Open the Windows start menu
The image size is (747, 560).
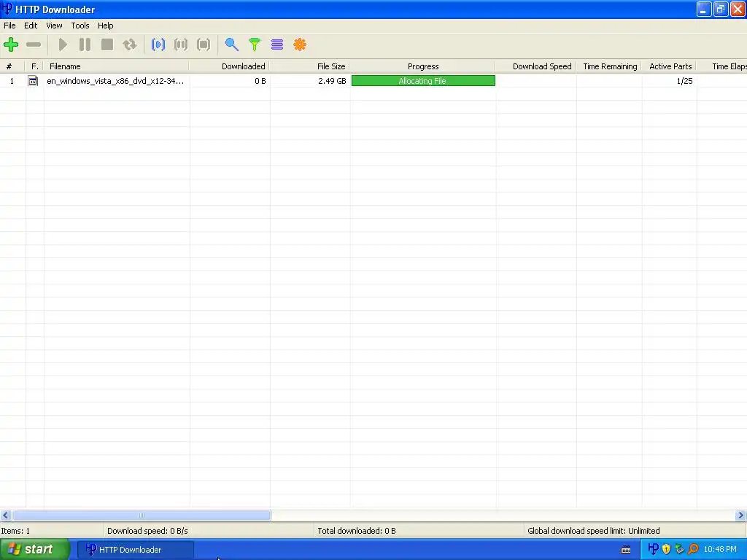coord(34,550)
